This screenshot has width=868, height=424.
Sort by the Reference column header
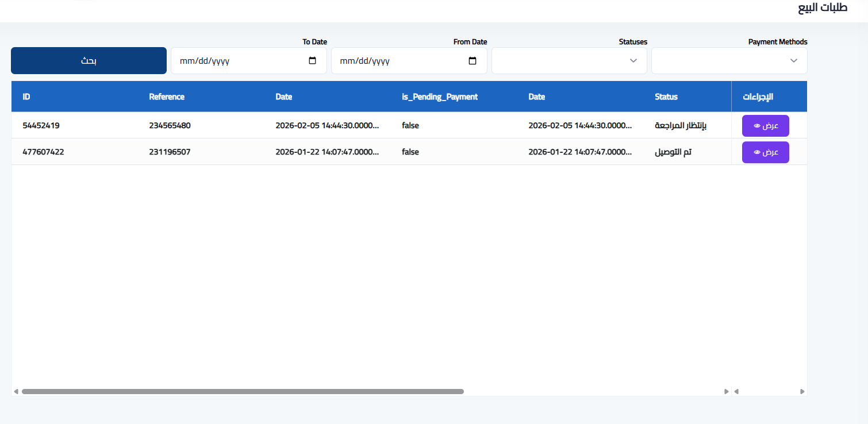pos(167,97)
